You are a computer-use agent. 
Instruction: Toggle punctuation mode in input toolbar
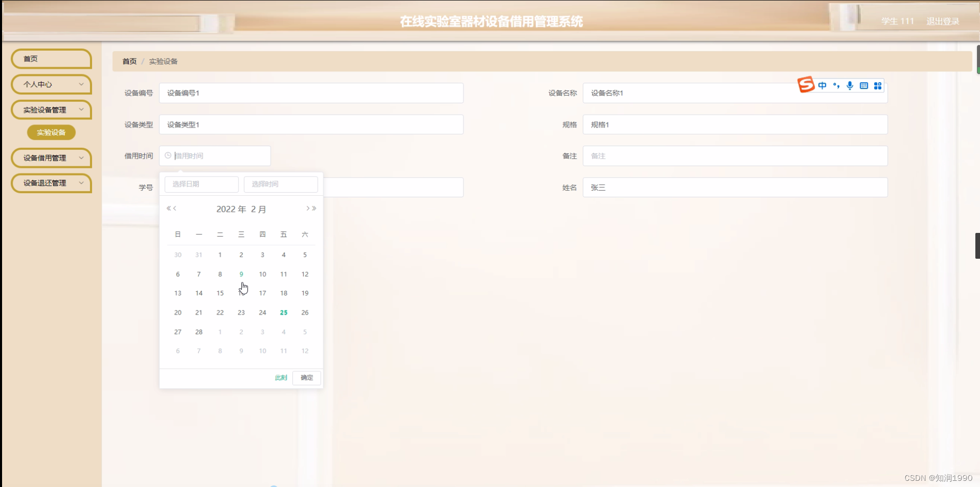[836, 86]
